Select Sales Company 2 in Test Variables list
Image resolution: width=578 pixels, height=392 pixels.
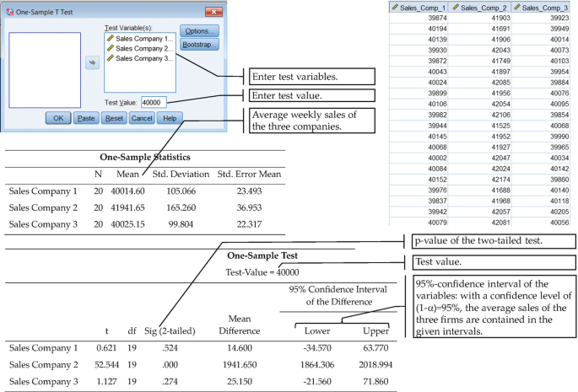[144, 49]
